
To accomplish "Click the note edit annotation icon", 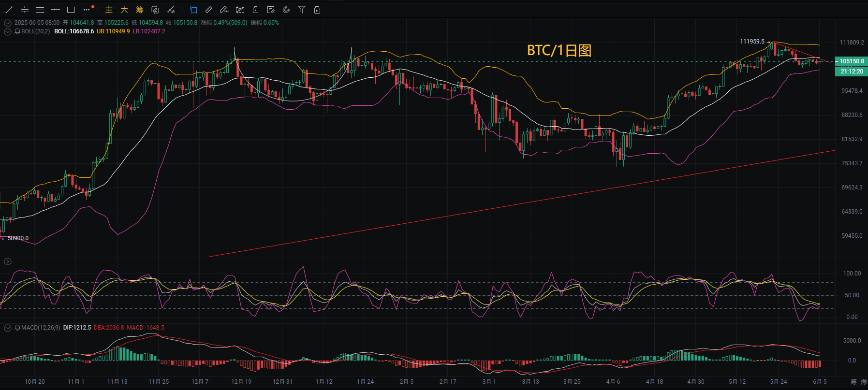I will coord(271,10).
